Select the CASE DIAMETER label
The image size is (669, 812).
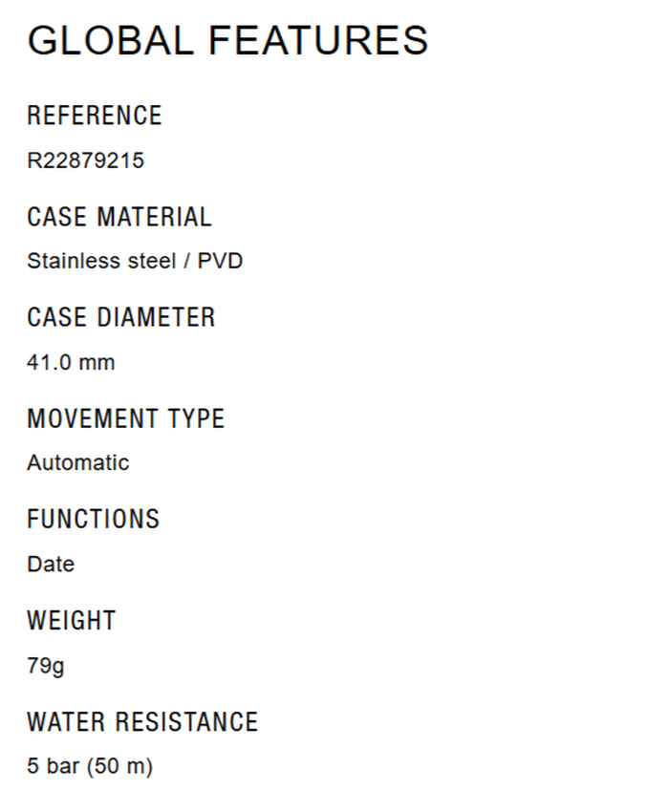click(x=121, y=317)
